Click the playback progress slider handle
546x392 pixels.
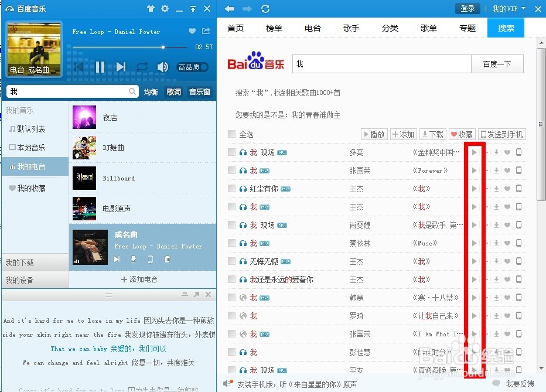coord(163,47)
